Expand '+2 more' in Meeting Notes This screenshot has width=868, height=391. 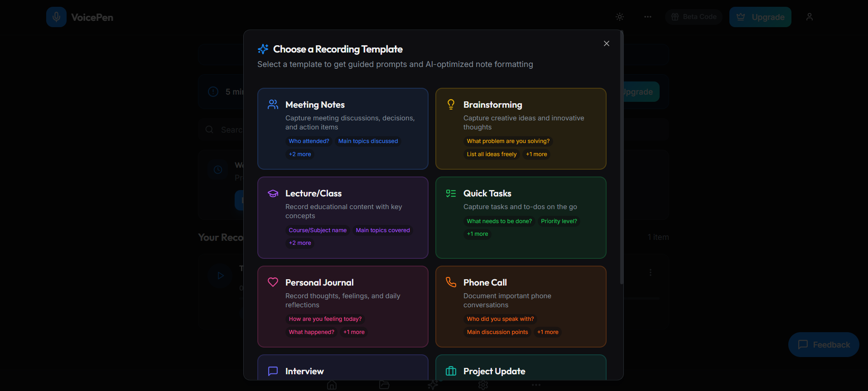[300, 154]
